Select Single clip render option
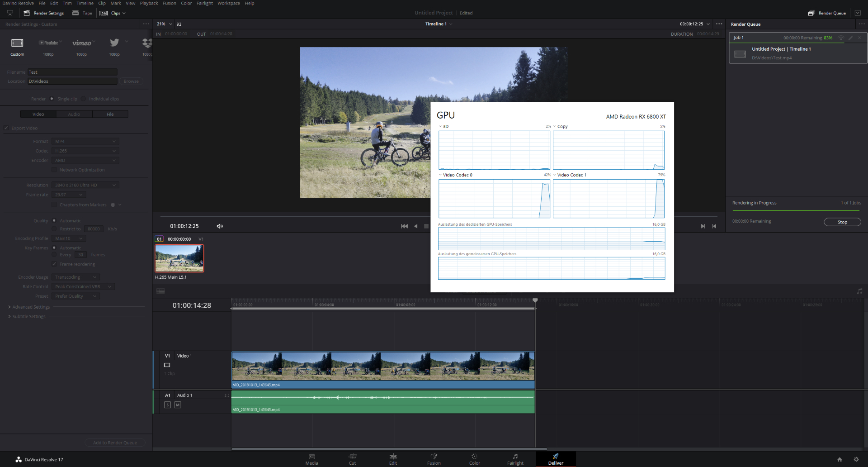868x467 pixels. (x=52, y=99)
